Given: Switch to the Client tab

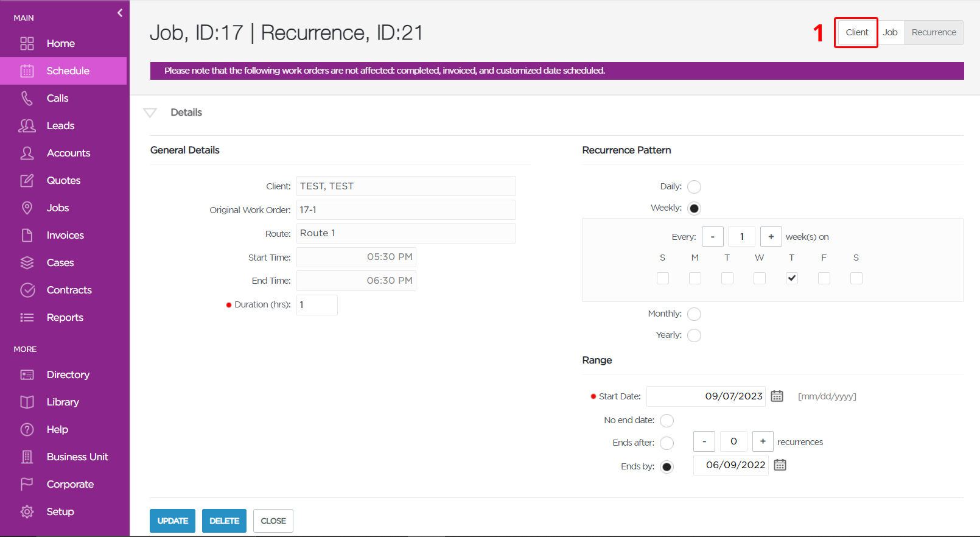Looking at the screenshot, I should point(856,32).
